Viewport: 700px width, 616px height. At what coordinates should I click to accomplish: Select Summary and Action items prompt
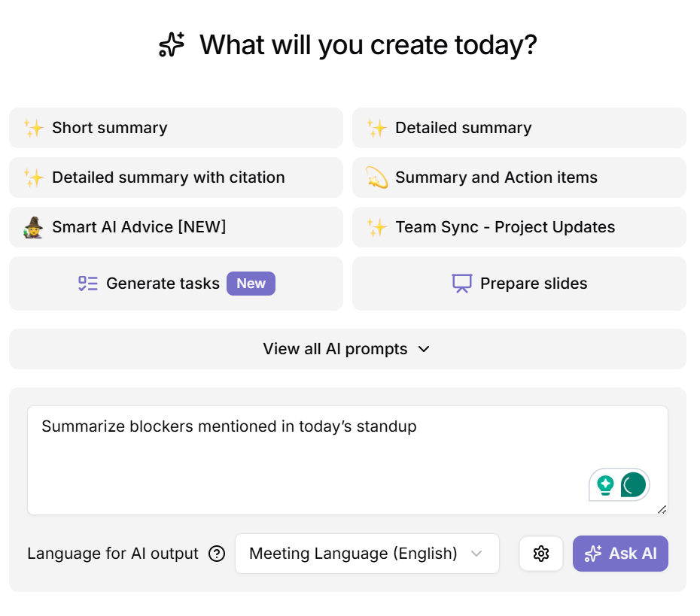point(519,178)
